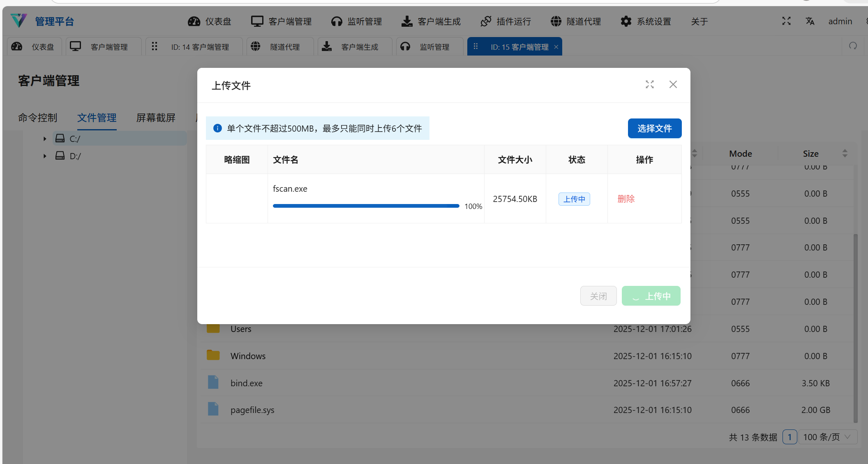
Task: Open the 100 条/页 page size dropdown
Action: pyautogui.click(x=827, y=437)
